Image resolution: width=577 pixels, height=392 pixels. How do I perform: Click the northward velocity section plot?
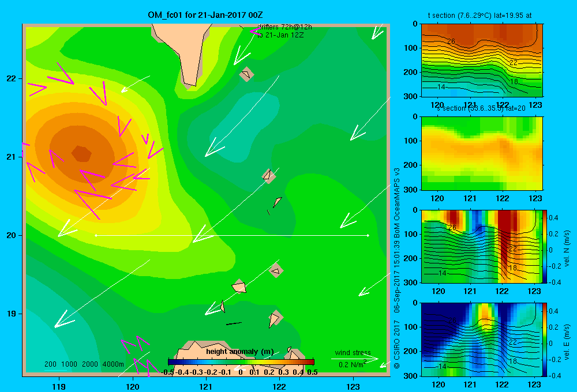481,246
